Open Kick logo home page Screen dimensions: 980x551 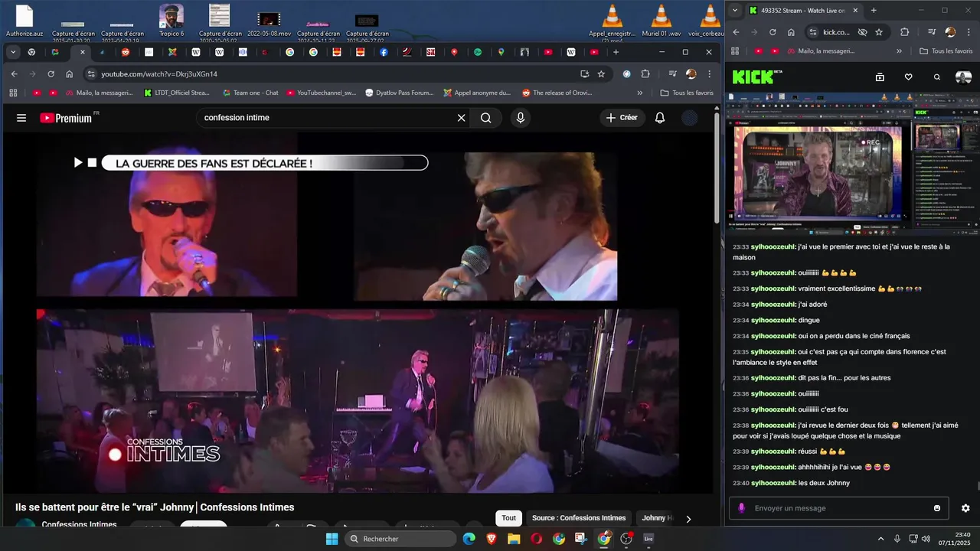pos(753,77)
